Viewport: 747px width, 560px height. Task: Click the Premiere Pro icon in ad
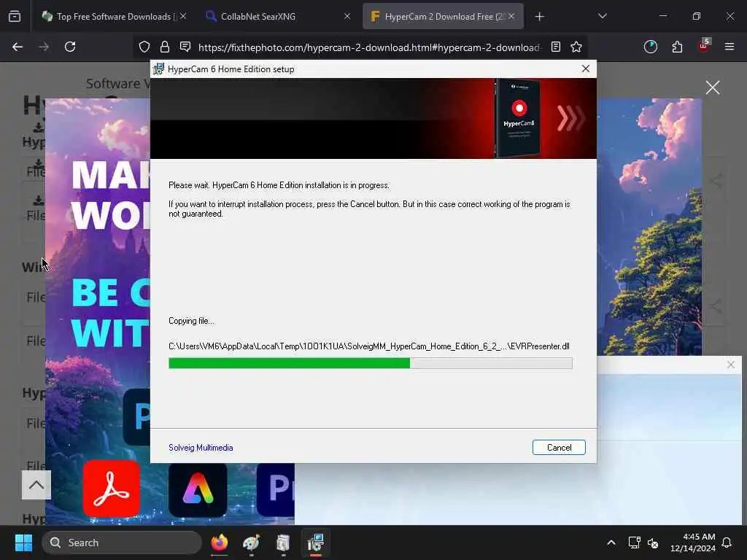[276, 489]
